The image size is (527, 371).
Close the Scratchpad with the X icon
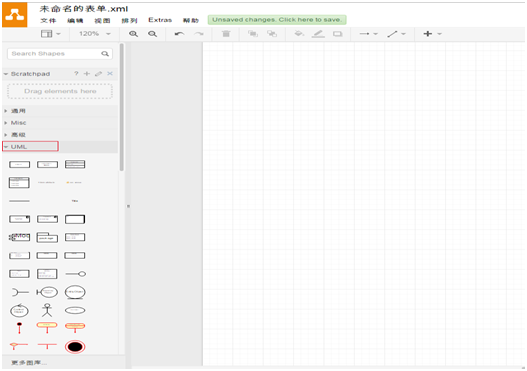110,74
